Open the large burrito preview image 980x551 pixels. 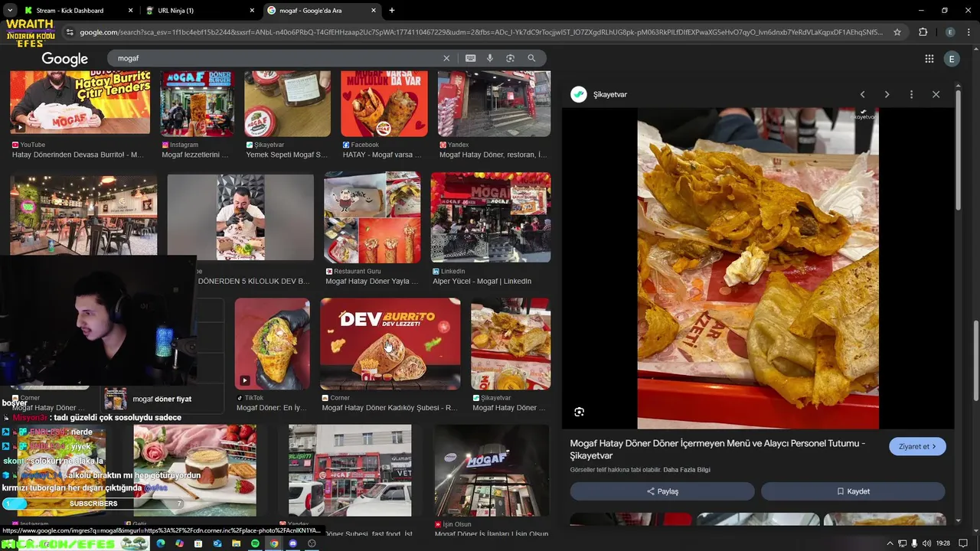click(758, 268)
